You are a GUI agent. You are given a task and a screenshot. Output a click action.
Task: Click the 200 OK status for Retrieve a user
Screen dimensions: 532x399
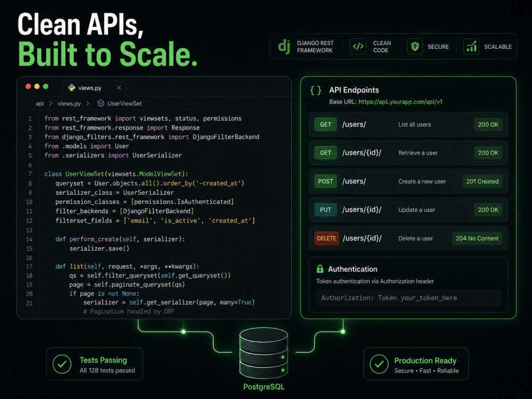click(x=488, y=153)
